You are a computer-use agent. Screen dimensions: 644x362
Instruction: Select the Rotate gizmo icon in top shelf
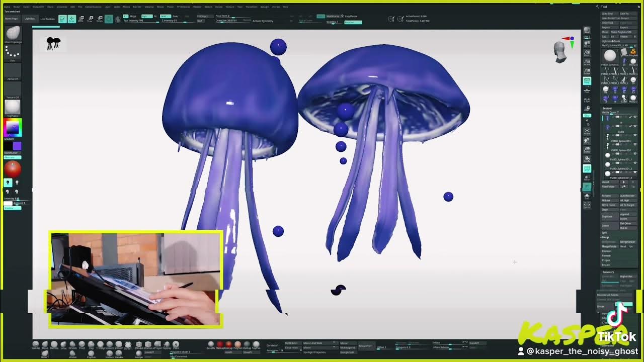[x=100, y=19]
